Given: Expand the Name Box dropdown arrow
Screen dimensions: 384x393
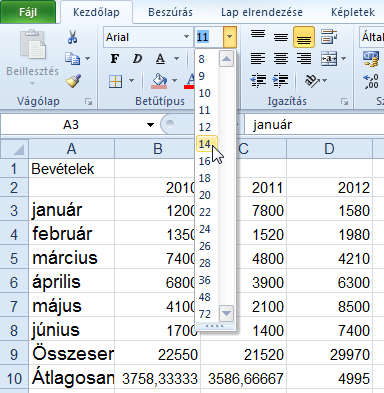Looking at the screenshot, I should click(150, 125).
